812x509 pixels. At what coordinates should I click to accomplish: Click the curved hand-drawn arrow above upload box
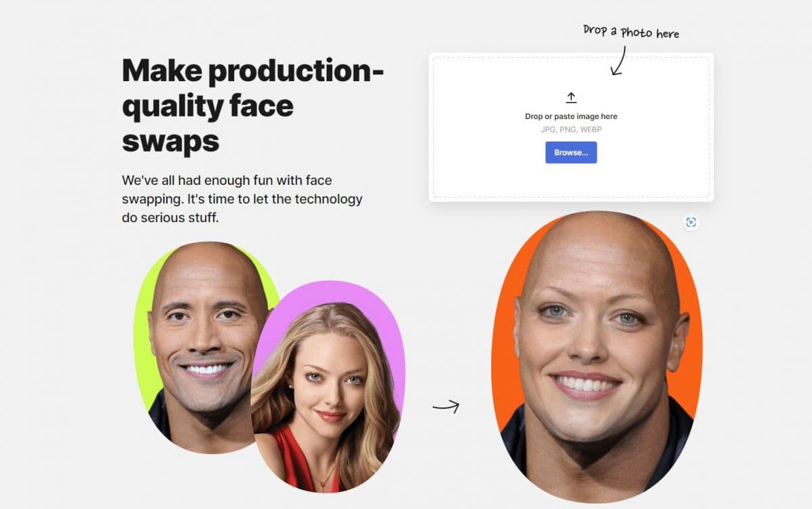pos(617,60)
